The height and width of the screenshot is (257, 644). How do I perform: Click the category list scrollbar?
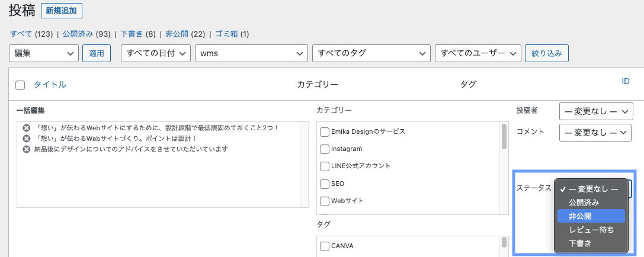[x=504, y=136]
